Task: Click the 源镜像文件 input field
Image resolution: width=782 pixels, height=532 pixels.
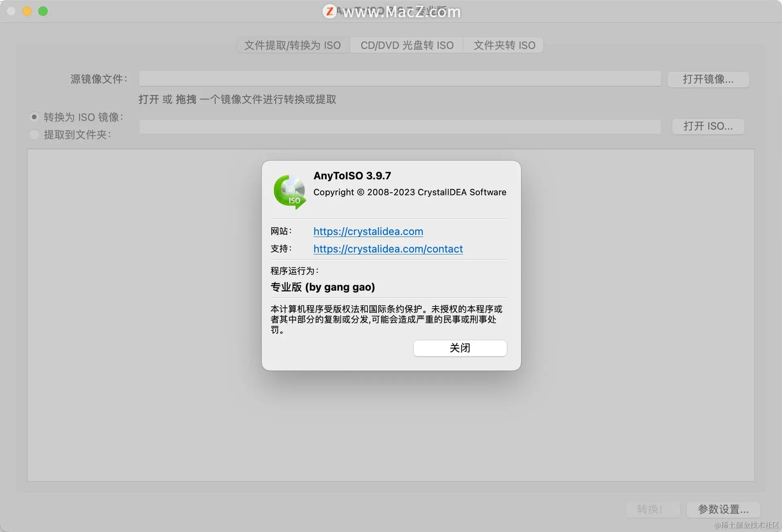Action: click(399, 79)
